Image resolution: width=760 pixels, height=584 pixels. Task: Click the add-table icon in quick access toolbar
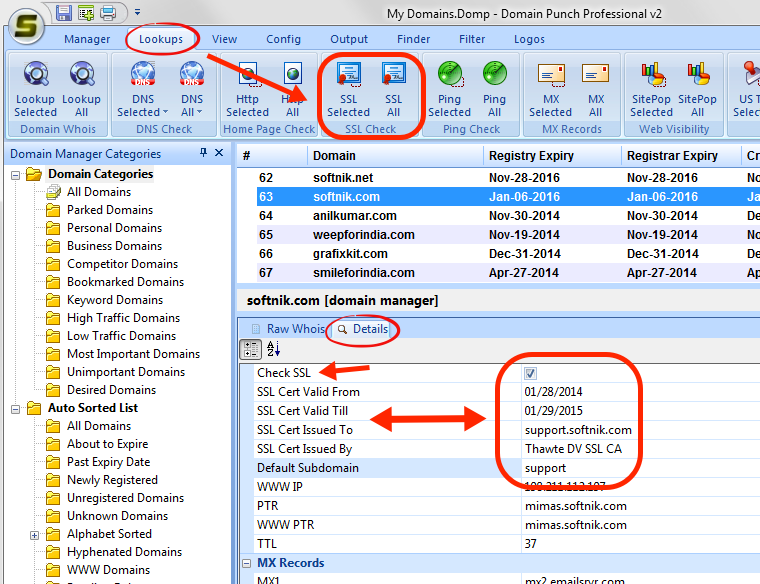pyautogui.click(x=86, y=12)
